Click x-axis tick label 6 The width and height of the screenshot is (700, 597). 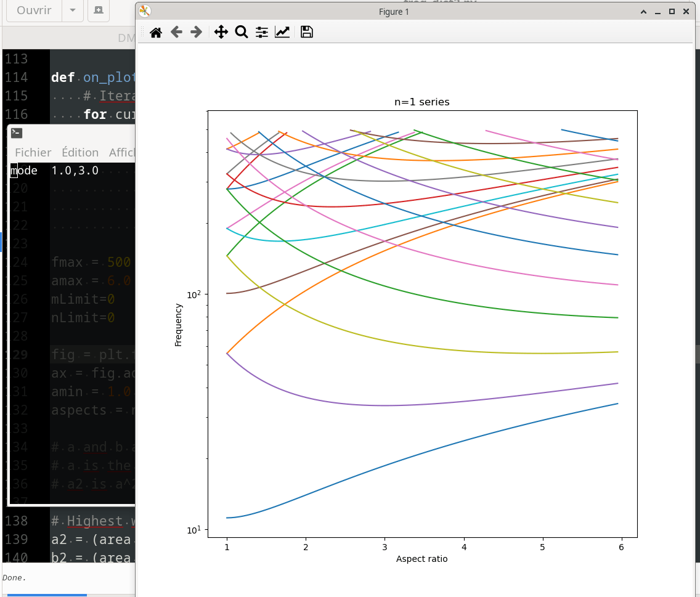click(x=621, y=547)
